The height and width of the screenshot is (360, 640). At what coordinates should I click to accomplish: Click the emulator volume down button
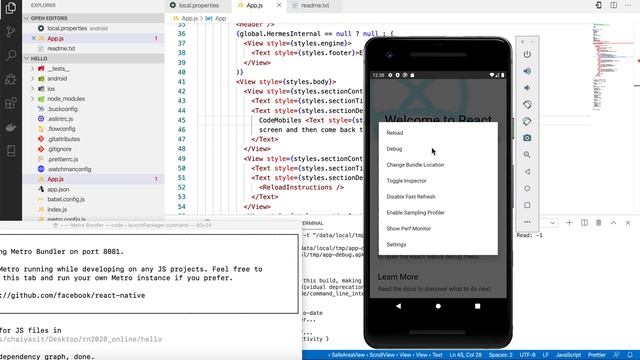point(527,88)
